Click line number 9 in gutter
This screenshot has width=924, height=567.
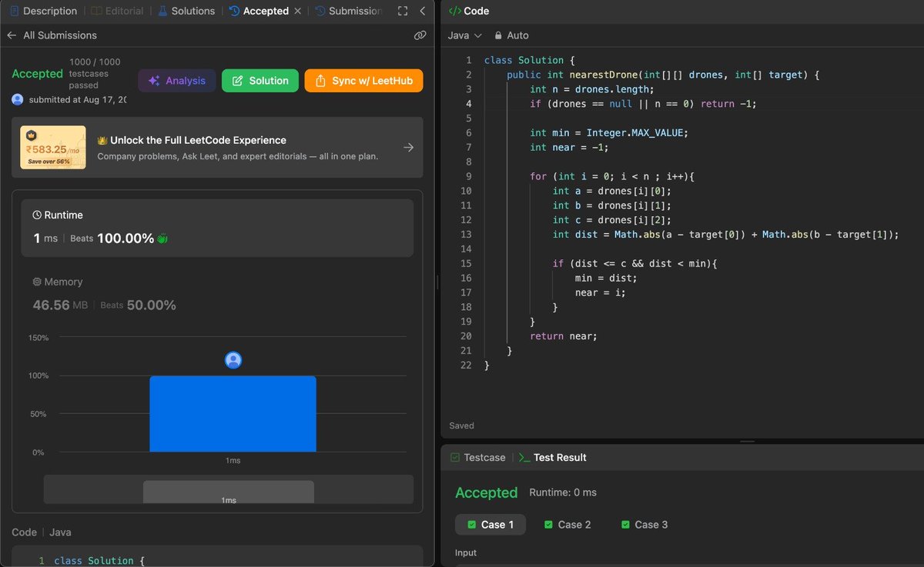[468, 176]
